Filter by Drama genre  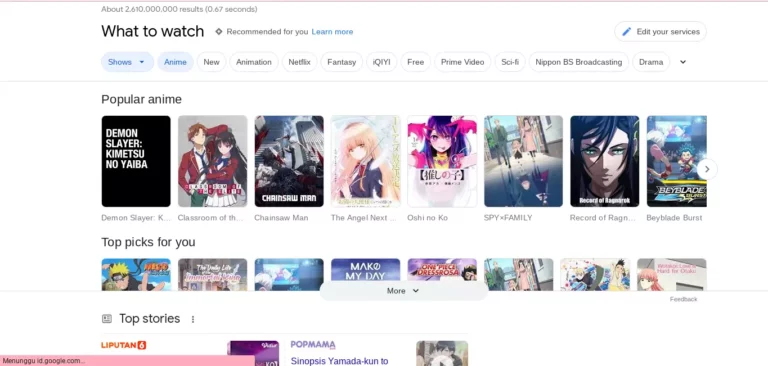tap(651, 62)
